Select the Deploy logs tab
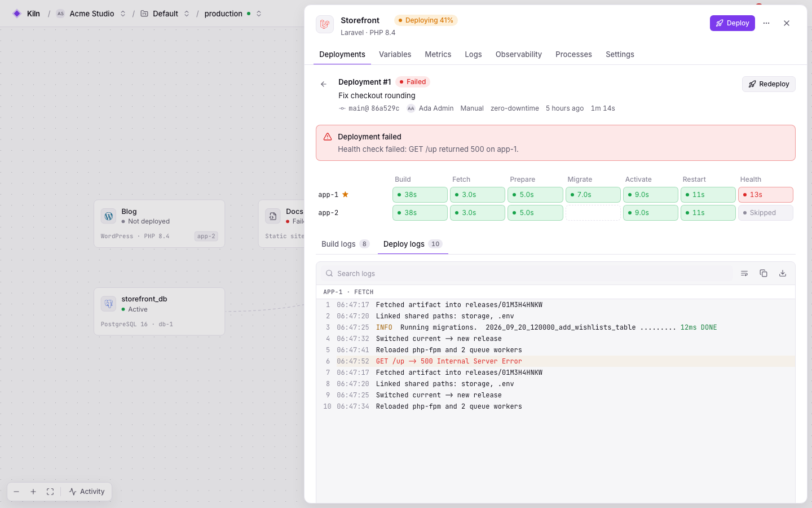The width and height of the screenshot is (812, 508). pyautogui.click(x=413, y=244)
